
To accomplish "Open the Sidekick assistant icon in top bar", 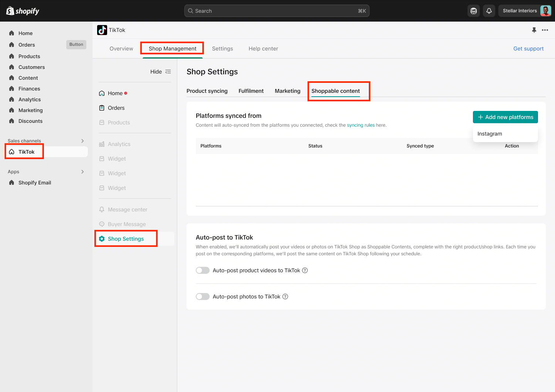I will (474, 11).
